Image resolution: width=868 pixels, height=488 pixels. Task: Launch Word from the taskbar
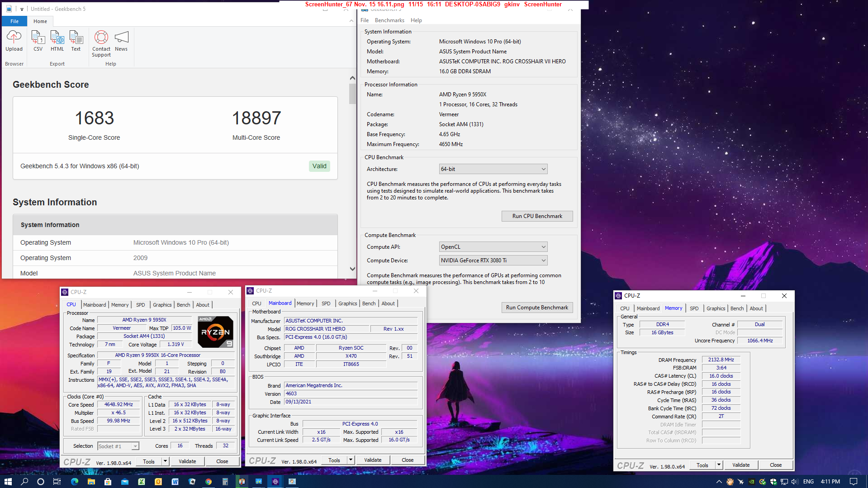[x=175, y=481]
